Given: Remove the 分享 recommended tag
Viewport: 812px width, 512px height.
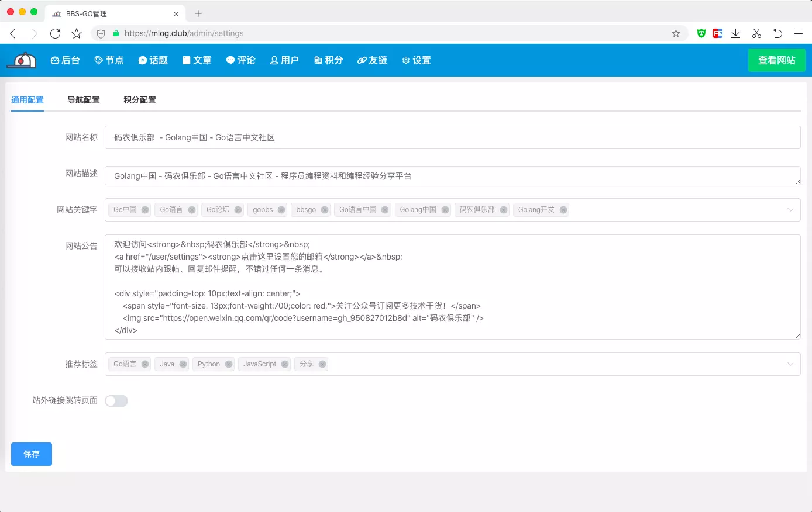Looking at the screenshot, I should click(x=322, y=364).
